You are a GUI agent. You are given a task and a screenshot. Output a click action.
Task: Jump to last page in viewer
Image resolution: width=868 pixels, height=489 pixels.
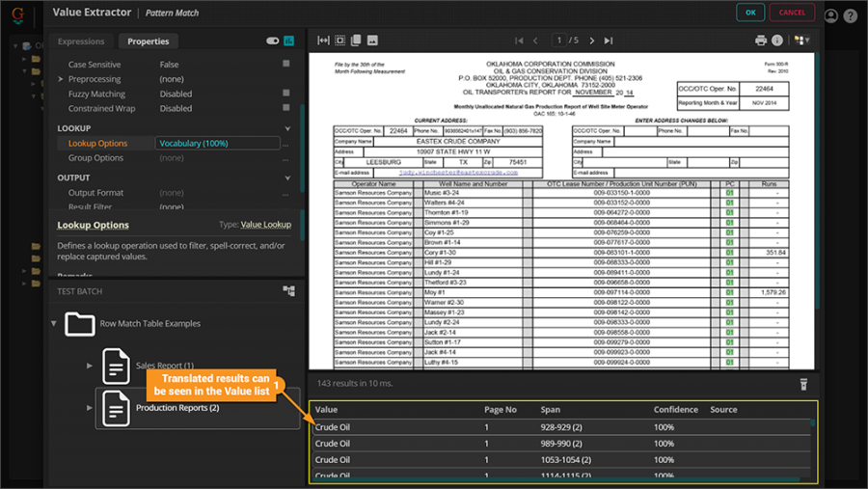[x=608, y=41]
